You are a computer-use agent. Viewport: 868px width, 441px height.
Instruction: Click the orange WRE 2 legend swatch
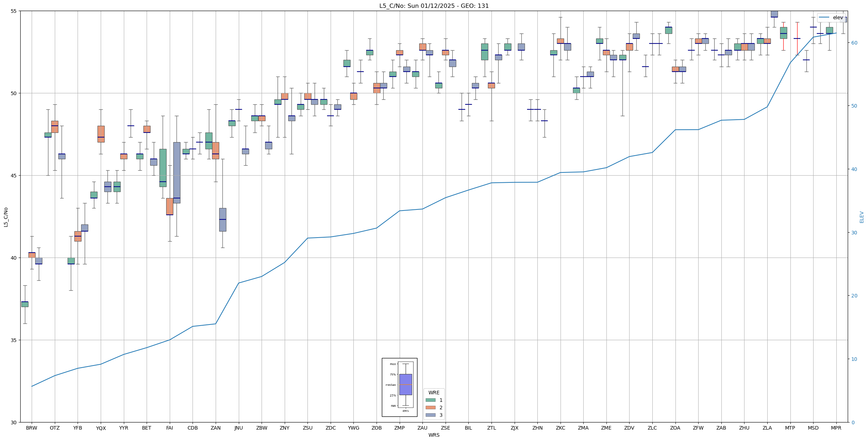[430, 408]
